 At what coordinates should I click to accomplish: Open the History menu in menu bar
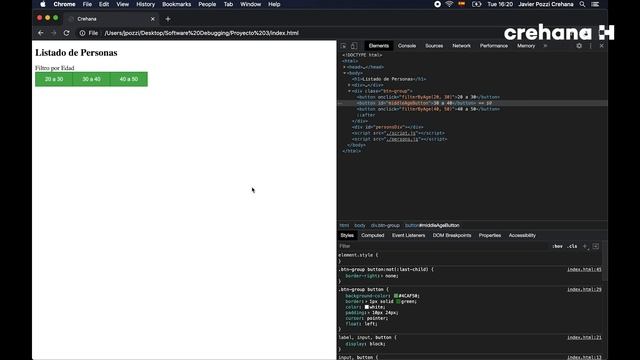(x=145, y=4)
